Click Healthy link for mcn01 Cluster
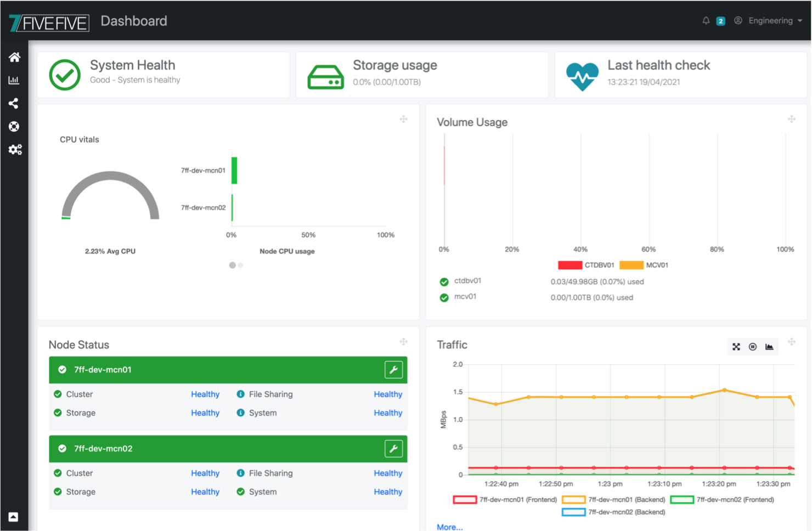 point(205,394)
